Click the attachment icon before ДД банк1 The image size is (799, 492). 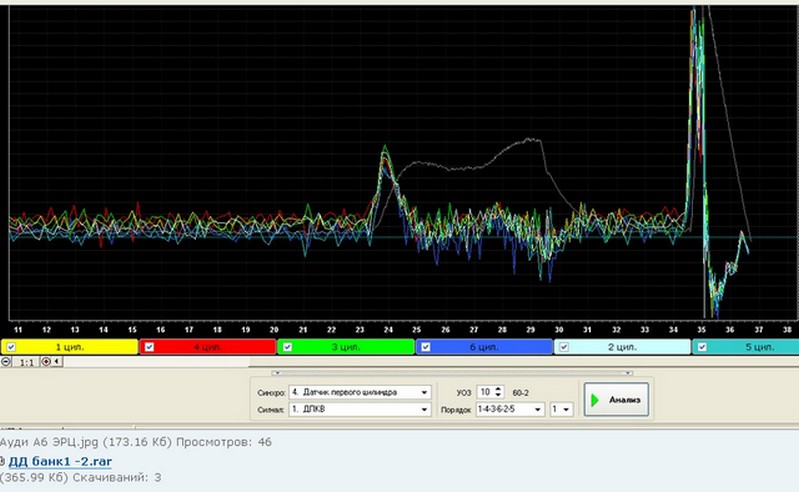(3, 462)
